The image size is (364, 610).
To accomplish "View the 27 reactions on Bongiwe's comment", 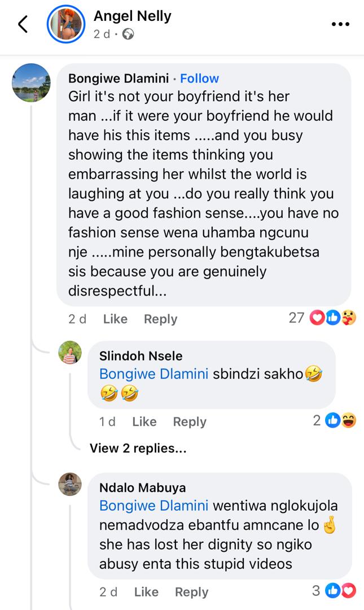I will tap(323, 318).
